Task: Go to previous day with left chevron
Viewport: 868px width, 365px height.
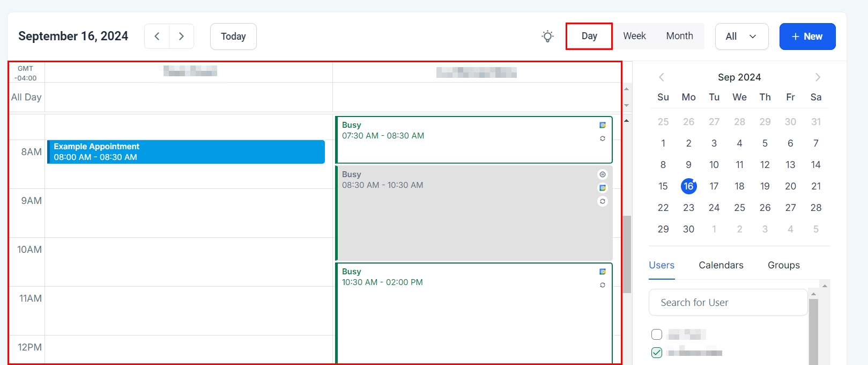Action: [157, 36]
